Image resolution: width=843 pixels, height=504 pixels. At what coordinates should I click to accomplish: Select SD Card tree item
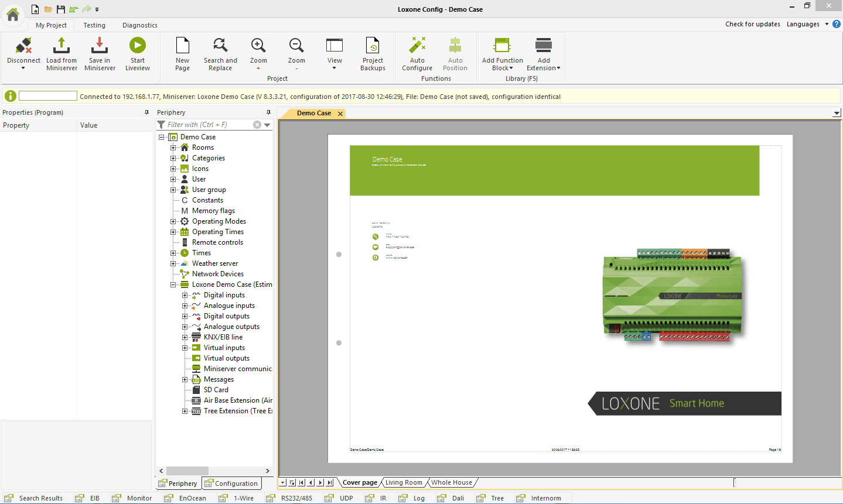pos(216,390)
